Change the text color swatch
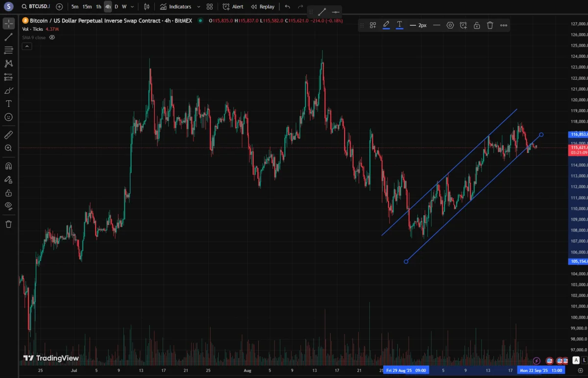The height and width of the screenshot is (378, 588). (x=399, y=25)
